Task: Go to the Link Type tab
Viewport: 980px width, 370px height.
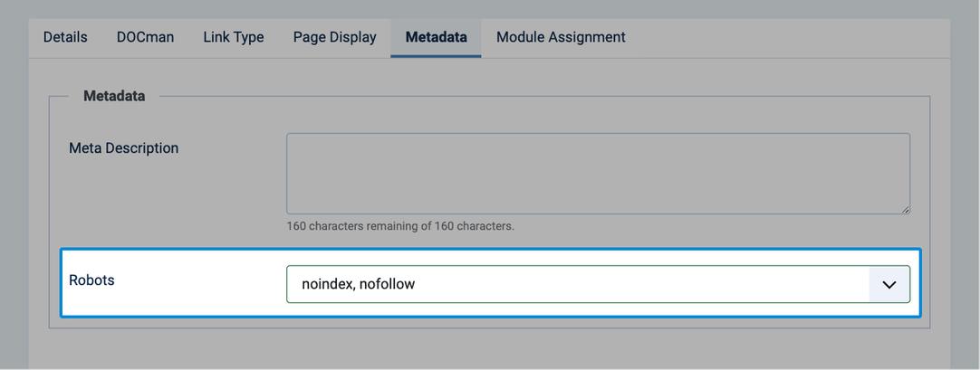Action: (x=233, y=37)
